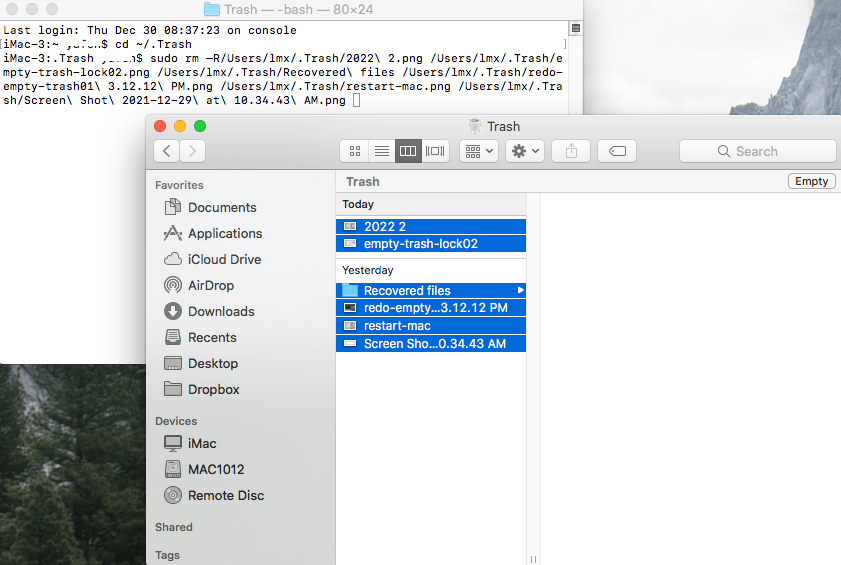Select the MAC1012 device

tap(216, 469)
